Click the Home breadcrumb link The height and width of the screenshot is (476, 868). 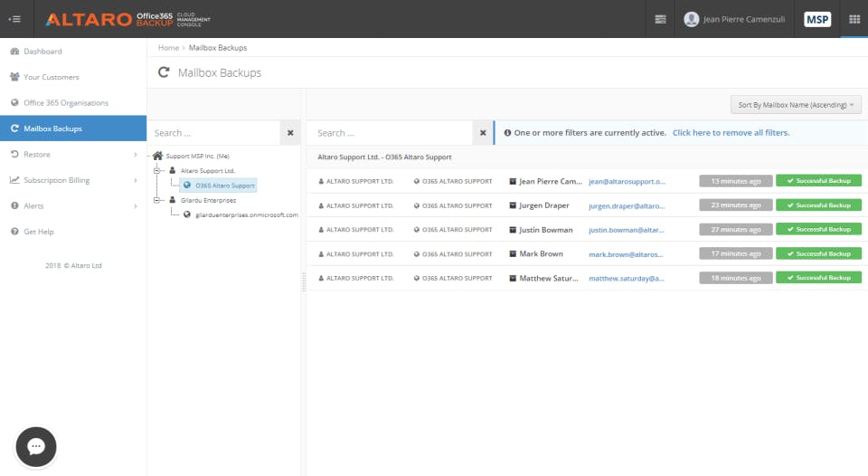[168, 48]
